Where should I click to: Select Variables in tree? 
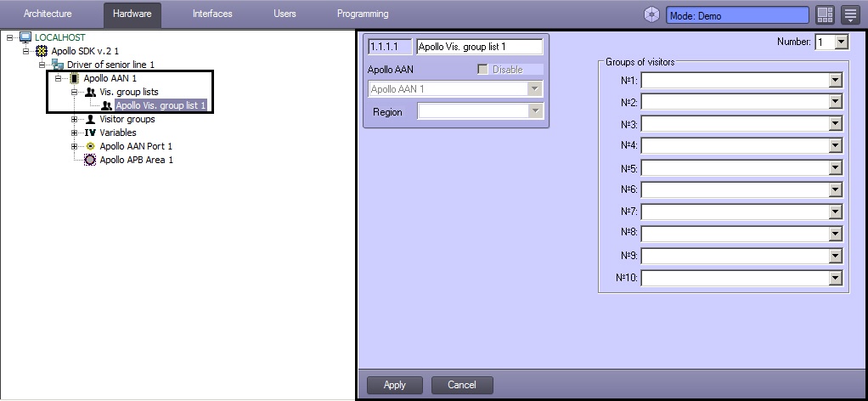(x=118, y=133)
